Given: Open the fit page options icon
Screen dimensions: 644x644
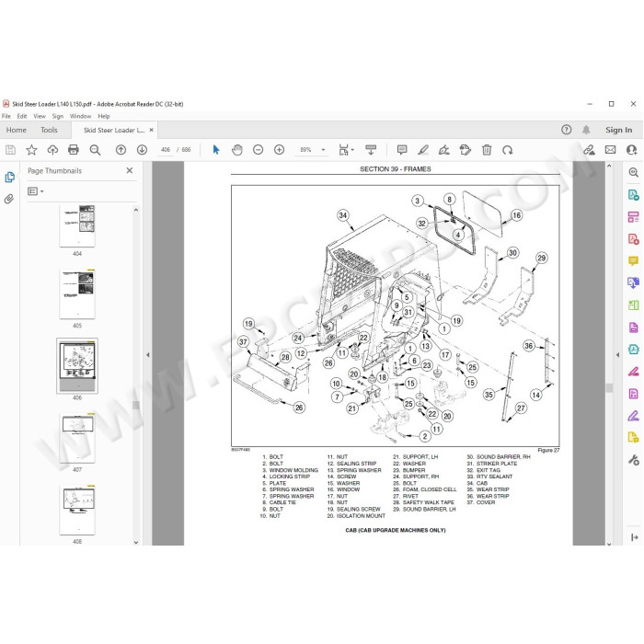Looking at the screenshot, I should [346, 150].
